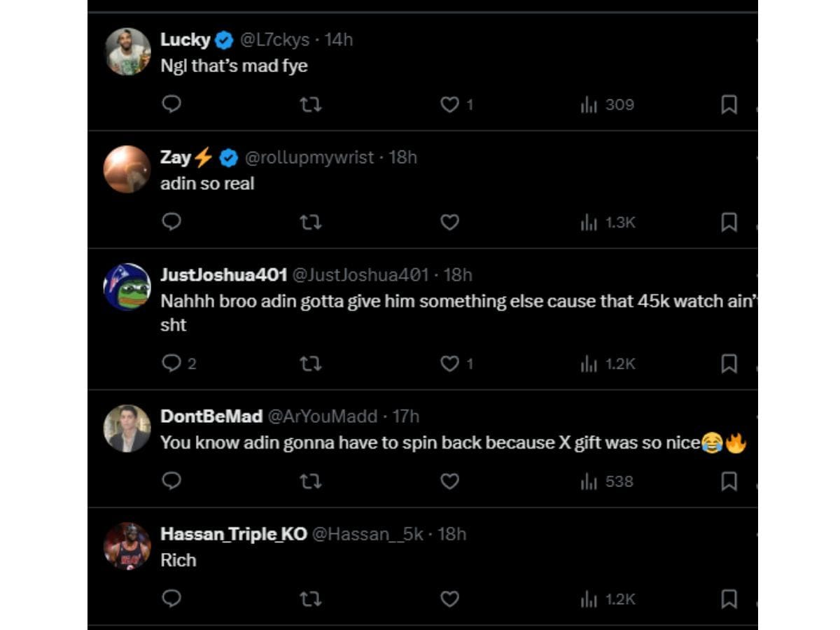The image size is (840, 630).
Task: Like DontBeMad's tweet about X gift
Action: click(450, 482)
